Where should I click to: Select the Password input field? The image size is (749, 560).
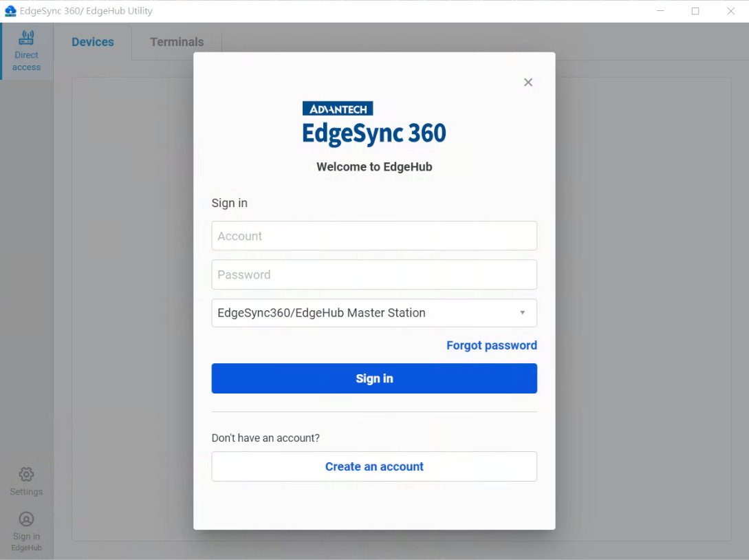coord(374,274)
